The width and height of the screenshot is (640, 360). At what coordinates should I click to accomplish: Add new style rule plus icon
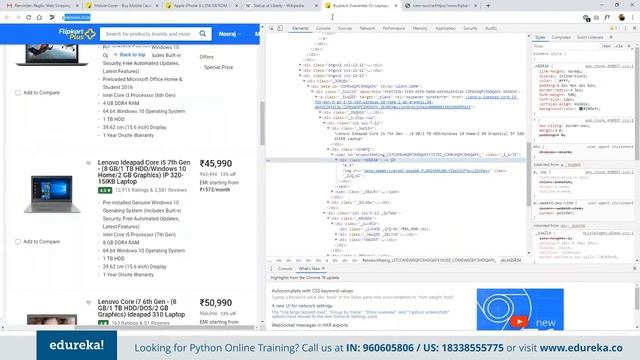pyautogui.click(x=629, y=46)
